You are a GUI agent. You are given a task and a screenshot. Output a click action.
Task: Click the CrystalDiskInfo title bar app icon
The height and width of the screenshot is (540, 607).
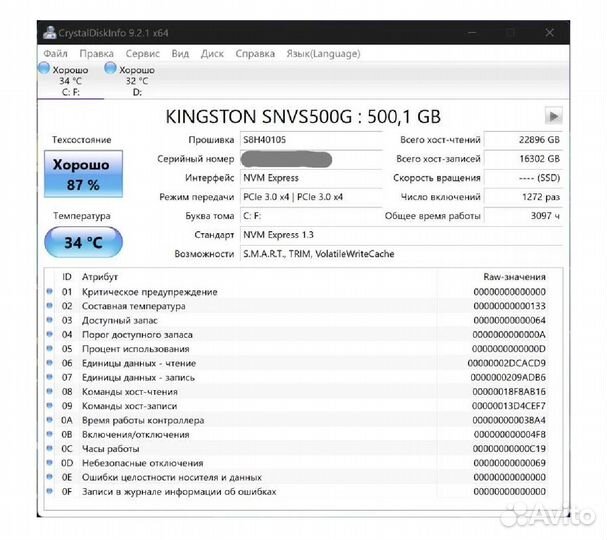coord(50,33)
